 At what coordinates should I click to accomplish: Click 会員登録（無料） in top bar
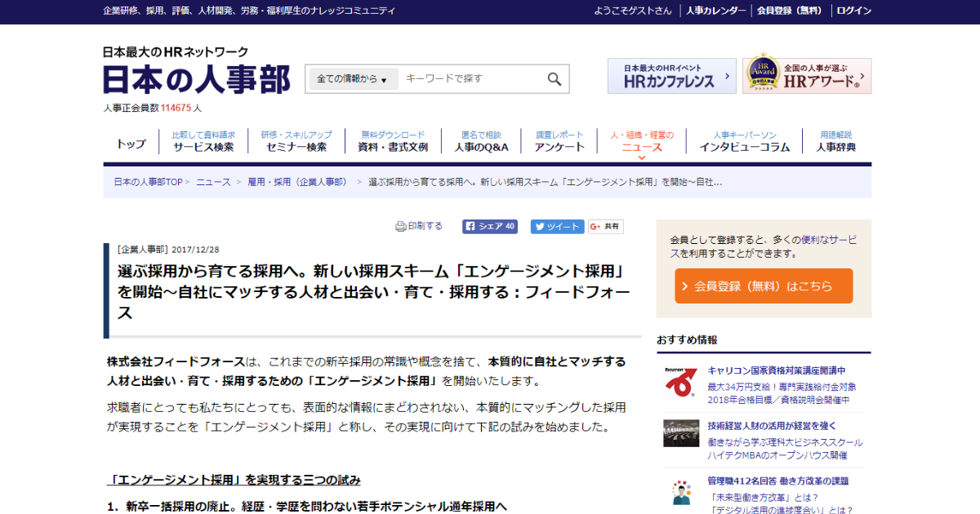click(x=790, y=11)
